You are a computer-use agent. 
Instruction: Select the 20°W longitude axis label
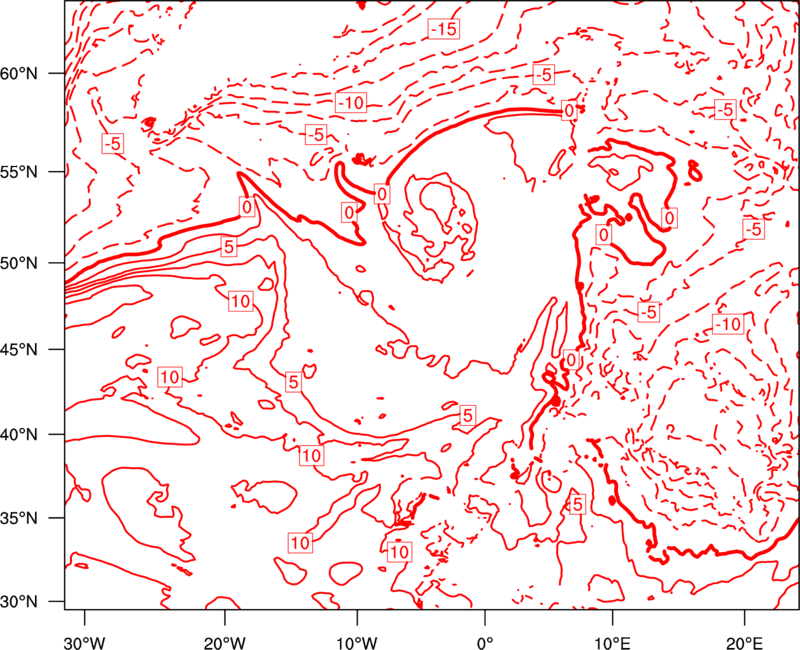(224, 643)
